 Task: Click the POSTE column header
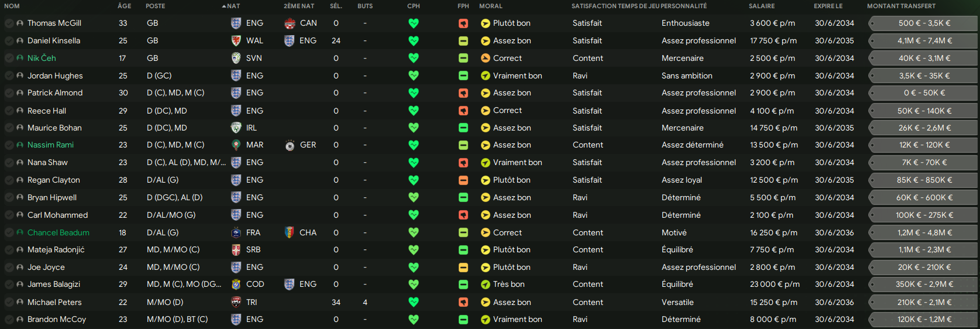tap(155, 6)
